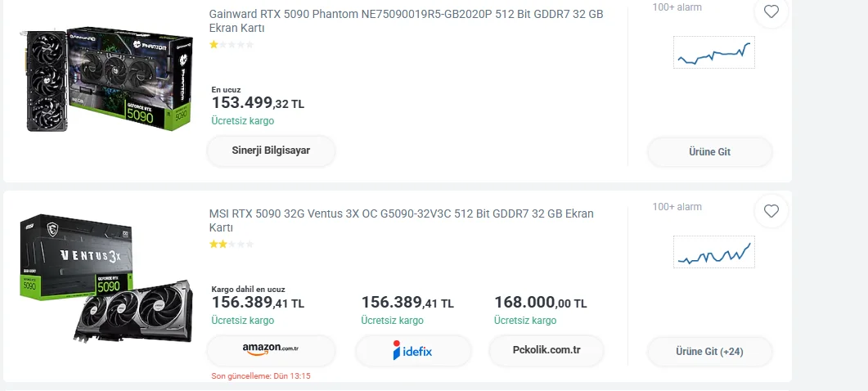Click the MSI Ventus 3X product image

coord(106,278)
